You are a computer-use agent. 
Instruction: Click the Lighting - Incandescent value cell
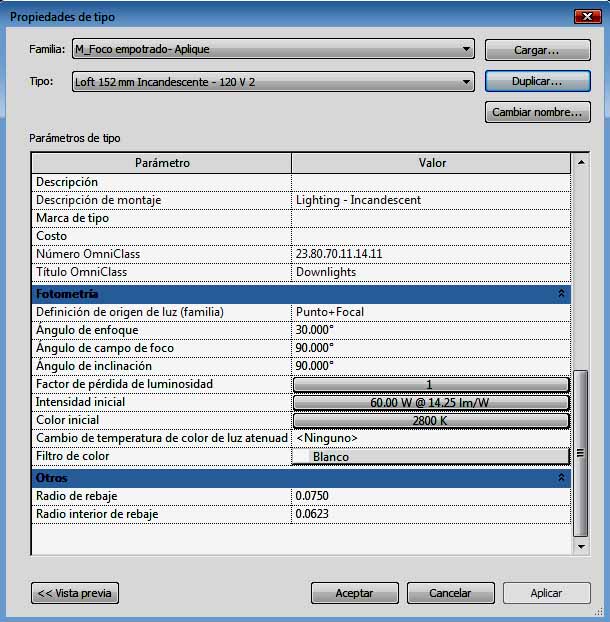click(431, 200)
